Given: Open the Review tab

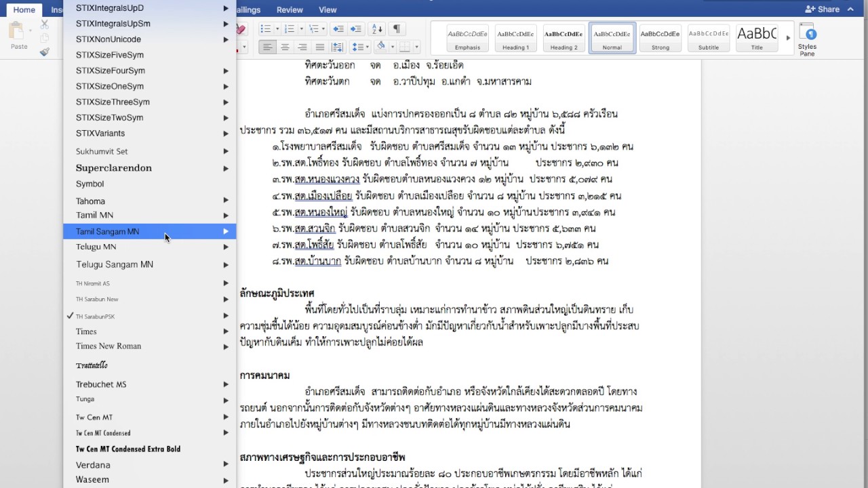Looking at the screenshot, I should (290, 9).
